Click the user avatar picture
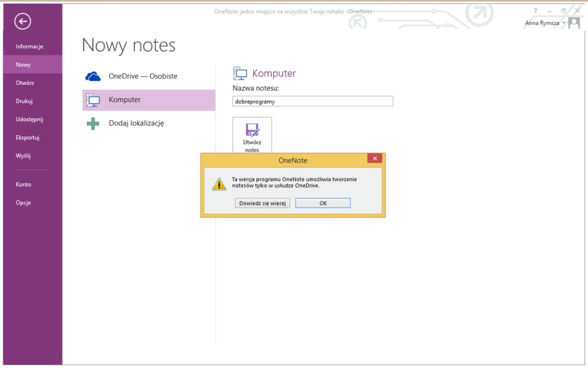The height and width of the screenshot is (368, 588). 574,23
